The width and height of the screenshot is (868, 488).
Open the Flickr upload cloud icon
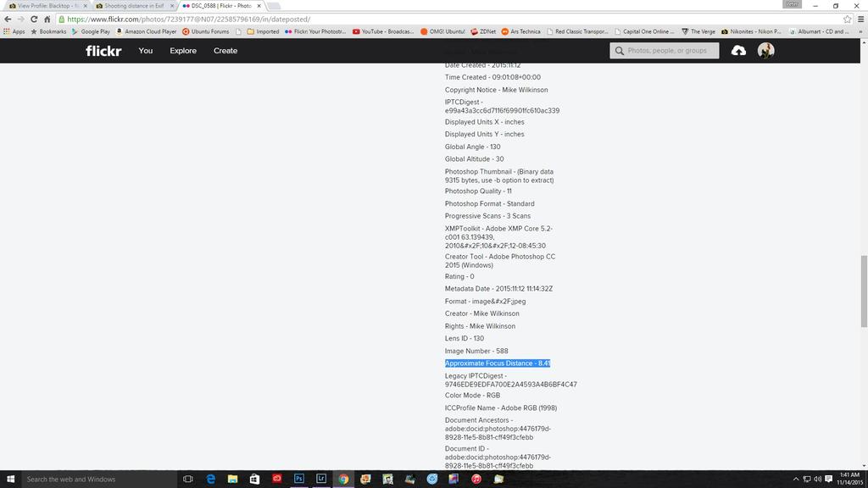[738, 51]
